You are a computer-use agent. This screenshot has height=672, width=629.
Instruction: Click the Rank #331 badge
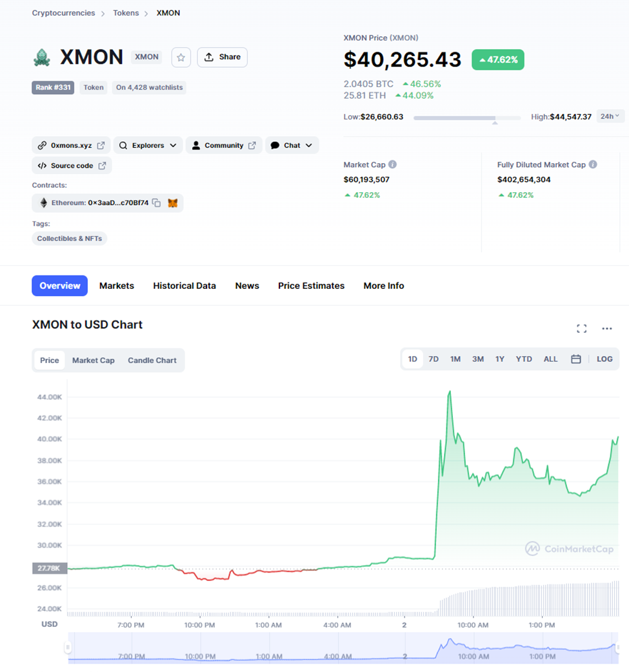click(x=53, y=88)
